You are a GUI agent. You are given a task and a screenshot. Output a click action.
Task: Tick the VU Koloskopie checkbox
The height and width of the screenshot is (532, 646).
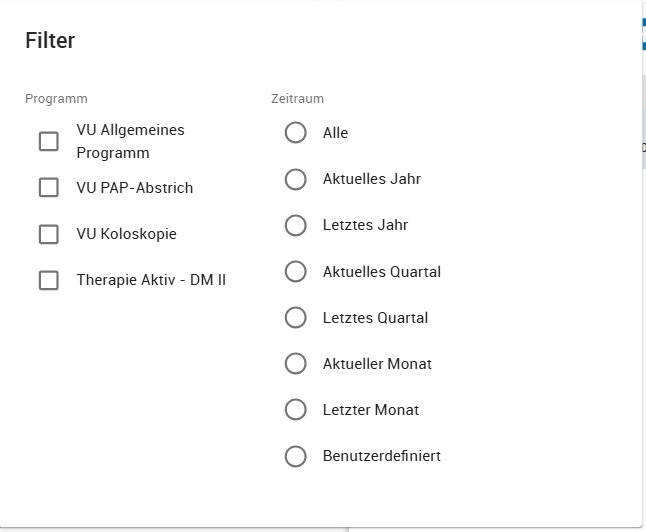tap(48, 234)
